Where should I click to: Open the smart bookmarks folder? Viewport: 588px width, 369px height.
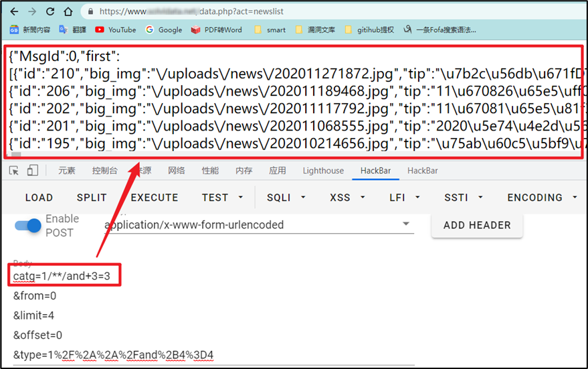click(270, 29)
